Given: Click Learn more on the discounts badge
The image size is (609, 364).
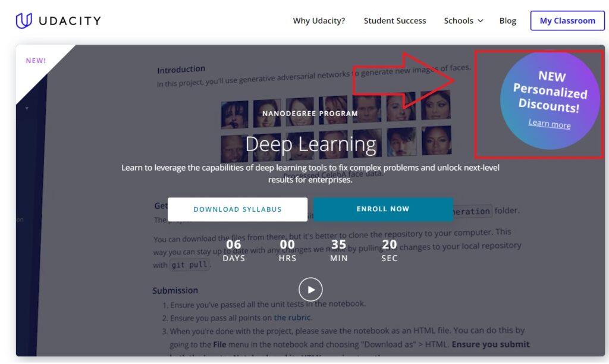Looking at the screenshot, I should click(550, 124).
